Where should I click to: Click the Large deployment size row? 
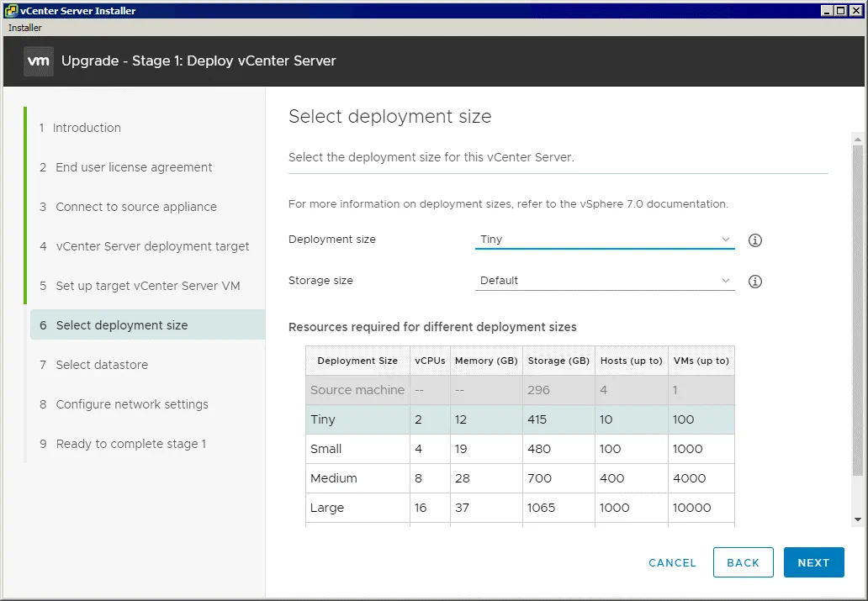[519, 508]
